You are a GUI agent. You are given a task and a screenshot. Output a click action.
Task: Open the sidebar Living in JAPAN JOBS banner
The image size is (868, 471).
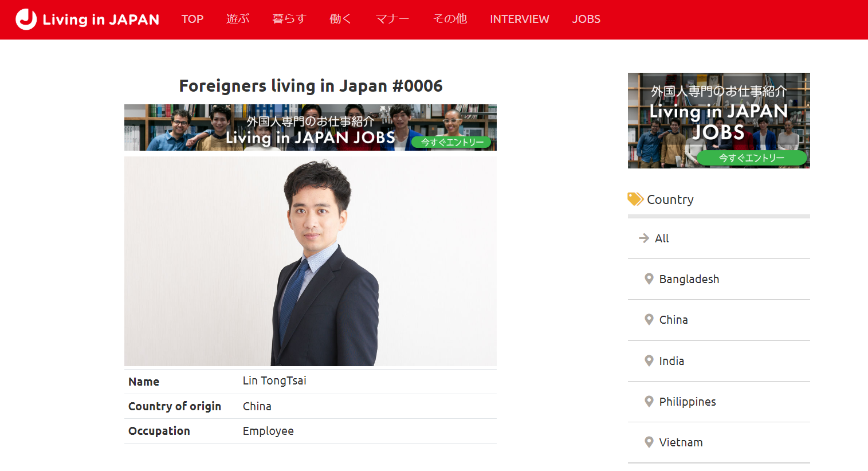tap(719, 120)
